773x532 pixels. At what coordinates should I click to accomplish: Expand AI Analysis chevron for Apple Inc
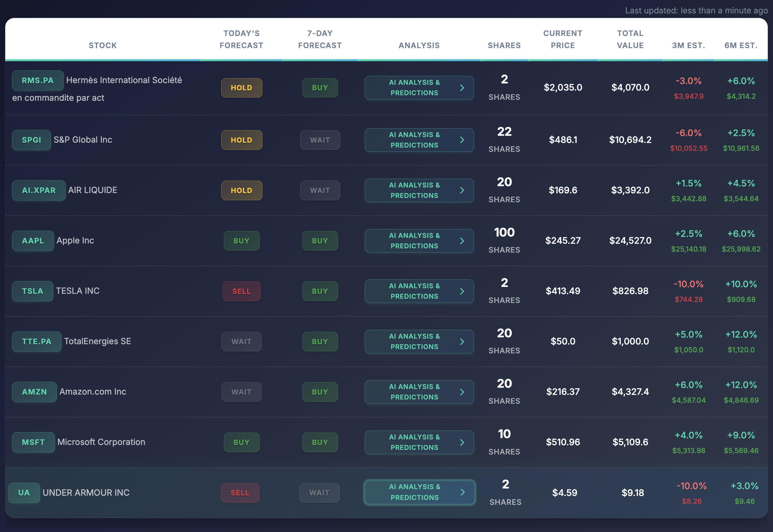point(462,241)
